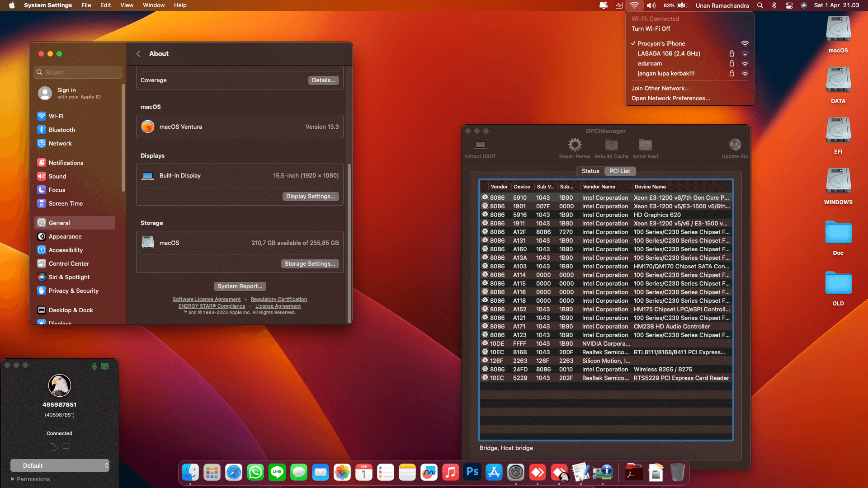Click the Extract DSDT icon in DPCIManager
The height and width of the screenshot is (488, 868).
click(x=480, y=148)
